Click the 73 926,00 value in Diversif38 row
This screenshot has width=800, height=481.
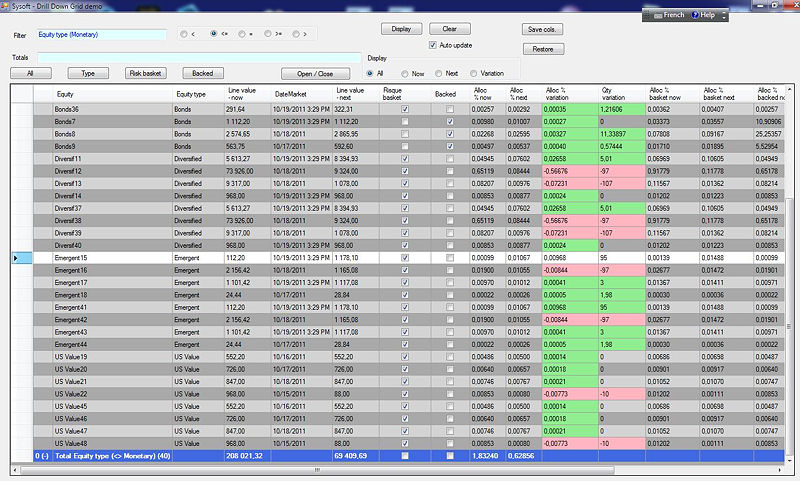(x=247, y=221)
